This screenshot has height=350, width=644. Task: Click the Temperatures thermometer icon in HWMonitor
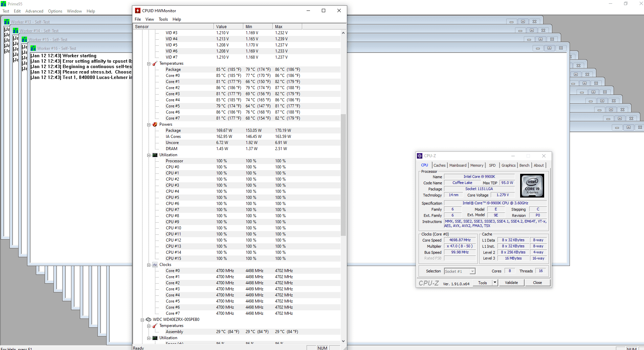155,63
